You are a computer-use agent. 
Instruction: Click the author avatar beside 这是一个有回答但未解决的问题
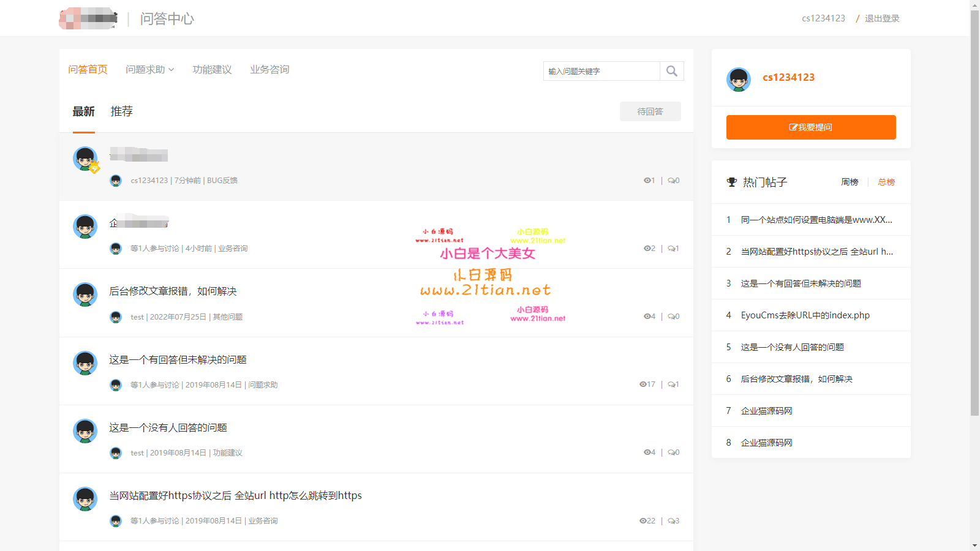click(x=85, y=363)
